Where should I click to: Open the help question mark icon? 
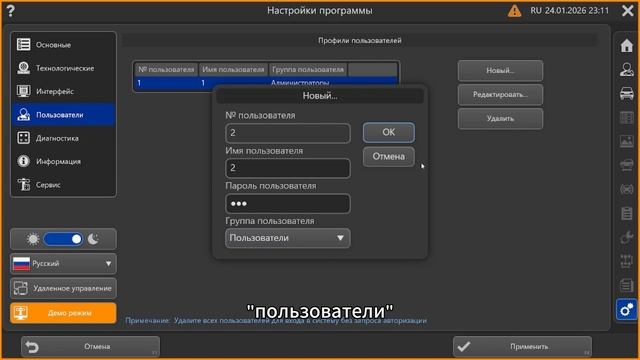(11, 11)
